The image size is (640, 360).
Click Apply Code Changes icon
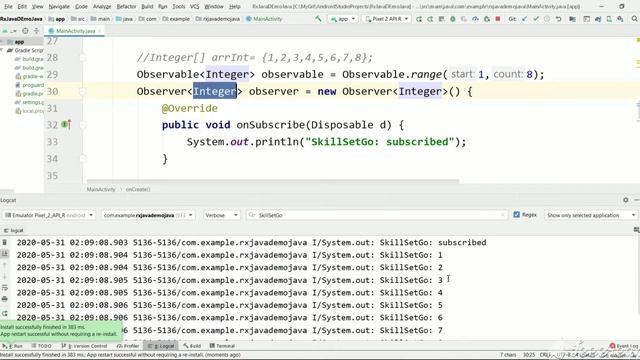pos(430,19)
